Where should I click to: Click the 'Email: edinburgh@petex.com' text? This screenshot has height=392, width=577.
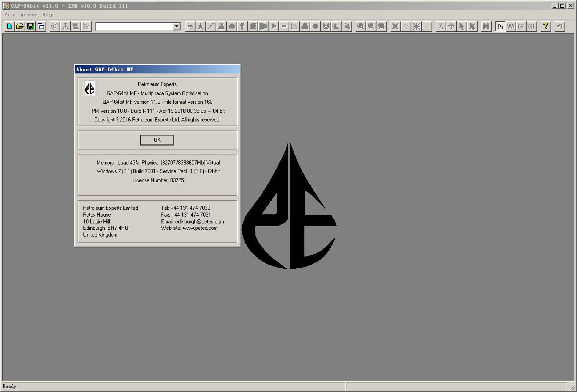192,222
